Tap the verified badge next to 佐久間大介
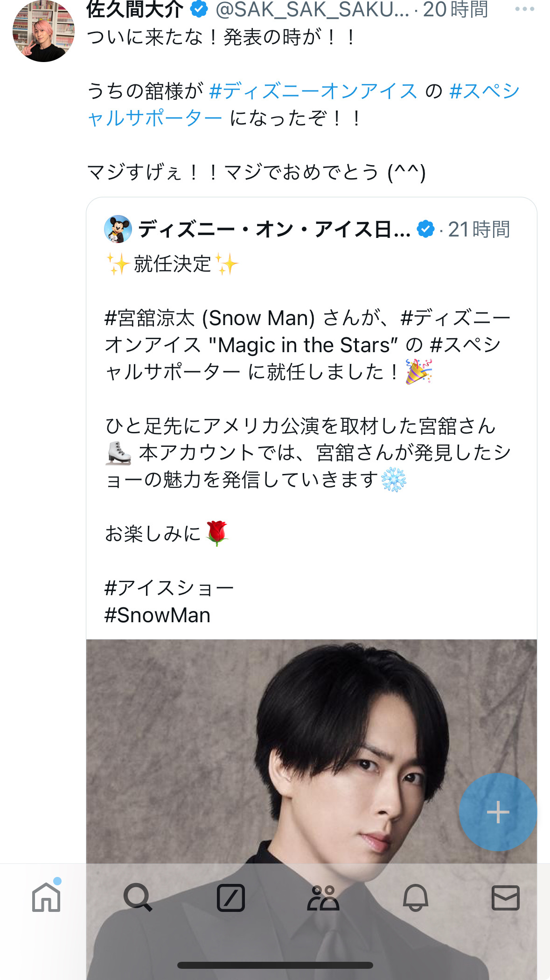The image size is (550, 980). (x=200, y=9)
